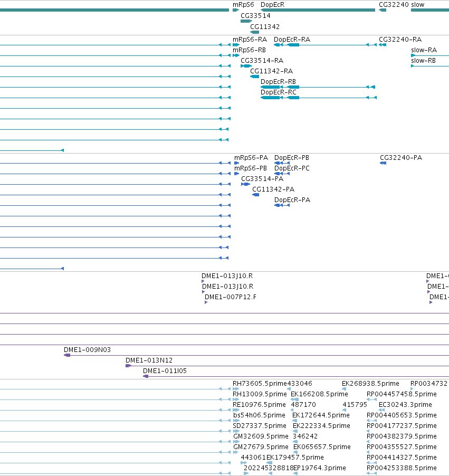
Task: Select the EC30243.3prime EST label
Action: pyautogui.click(x=405, y=405)
